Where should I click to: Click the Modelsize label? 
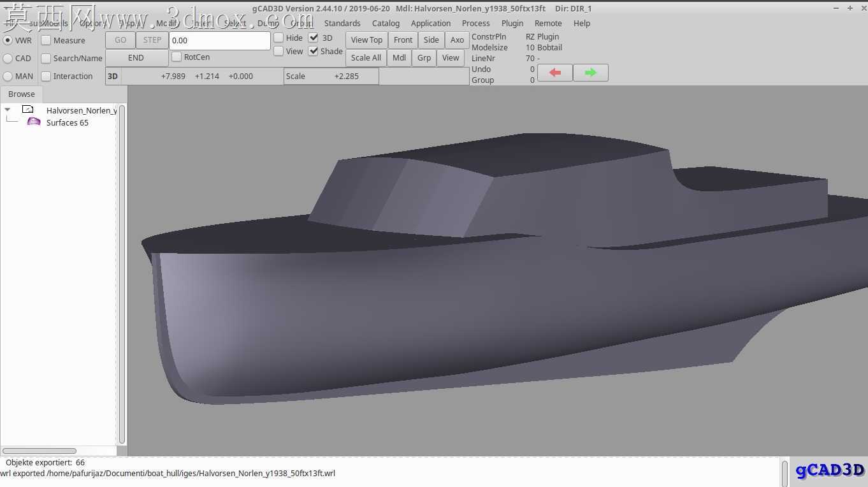click(x=489, y=47)
